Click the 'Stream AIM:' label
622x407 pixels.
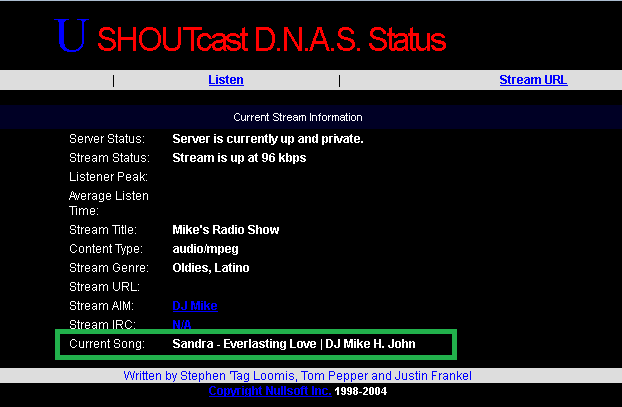click(101, 306)
